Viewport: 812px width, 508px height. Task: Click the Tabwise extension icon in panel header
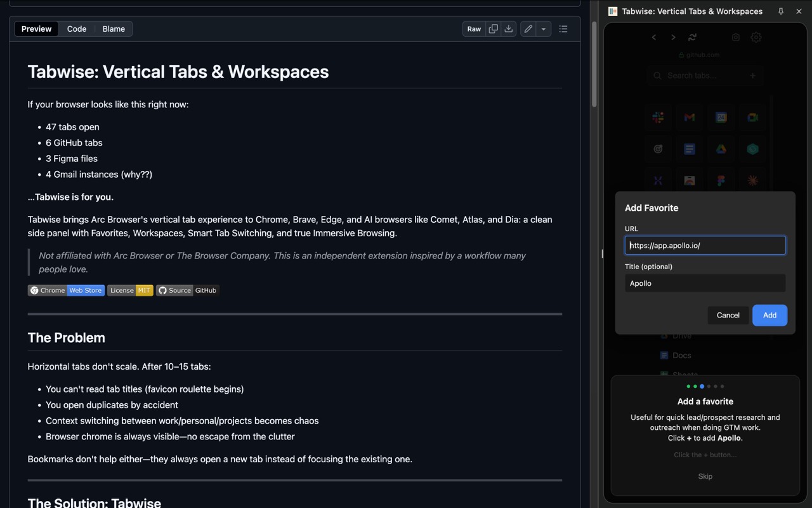(613, 11)
